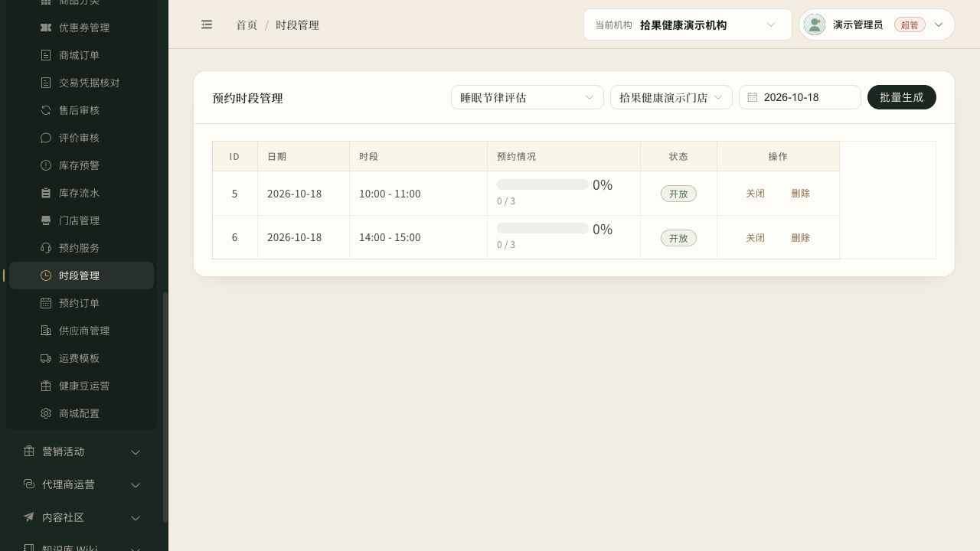Click the 售后审核 refresh icon

pyautogui.click(x=46, y=110)
